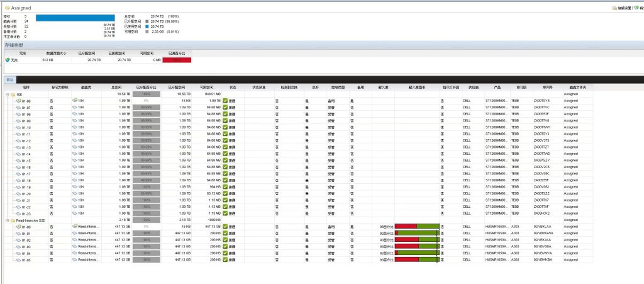Collapse the 10K disk group
644x284 pixels.
[6, 94]
